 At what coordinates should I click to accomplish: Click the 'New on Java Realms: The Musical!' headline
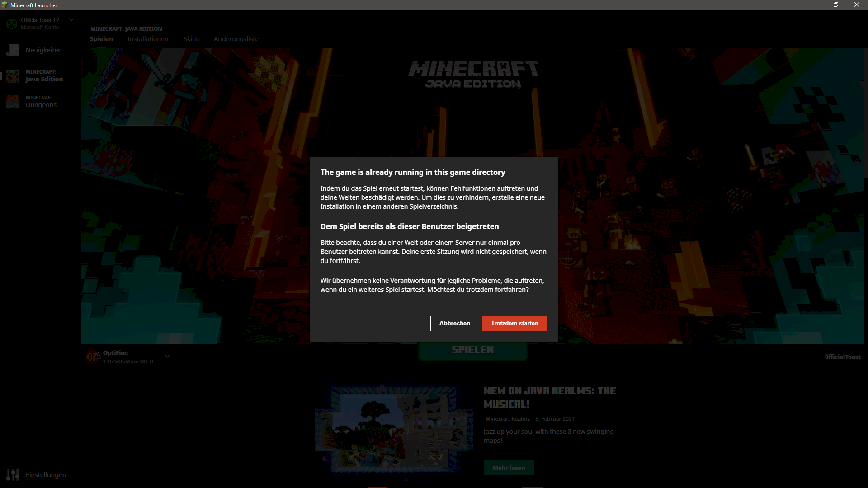pyautogui.click(x=550, y=398)
